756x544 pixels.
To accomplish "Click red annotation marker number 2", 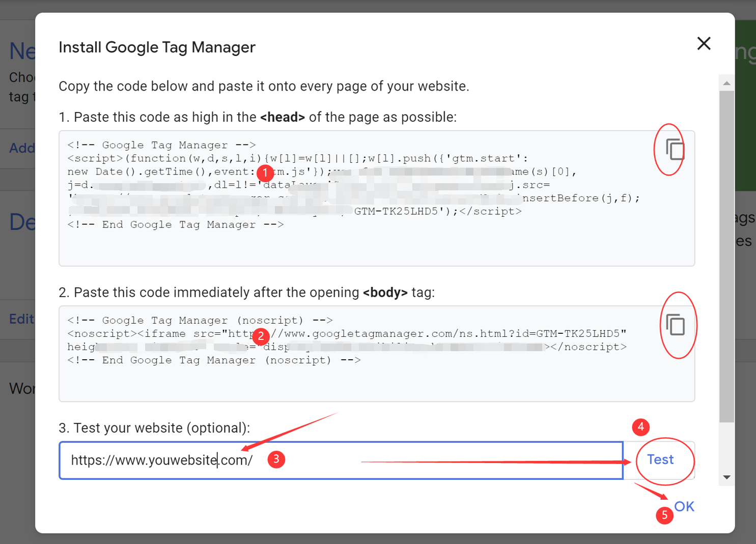I will pos(261,336).
